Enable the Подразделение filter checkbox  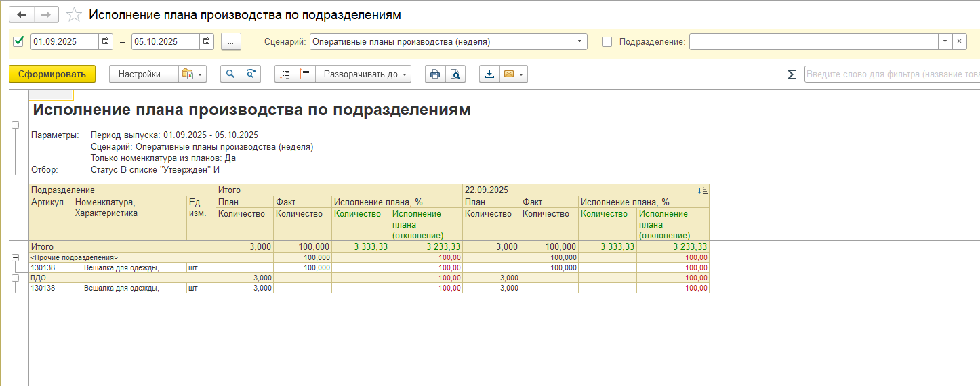(607, 41)
